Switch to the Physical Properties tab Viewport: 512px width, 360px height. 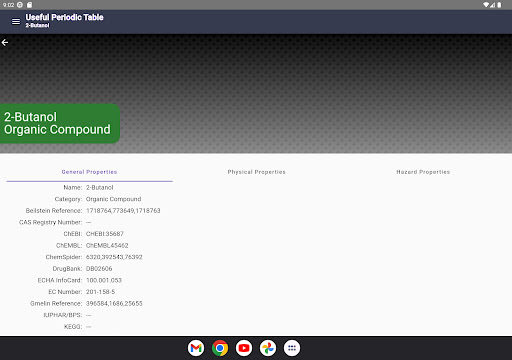click(256, 172)
